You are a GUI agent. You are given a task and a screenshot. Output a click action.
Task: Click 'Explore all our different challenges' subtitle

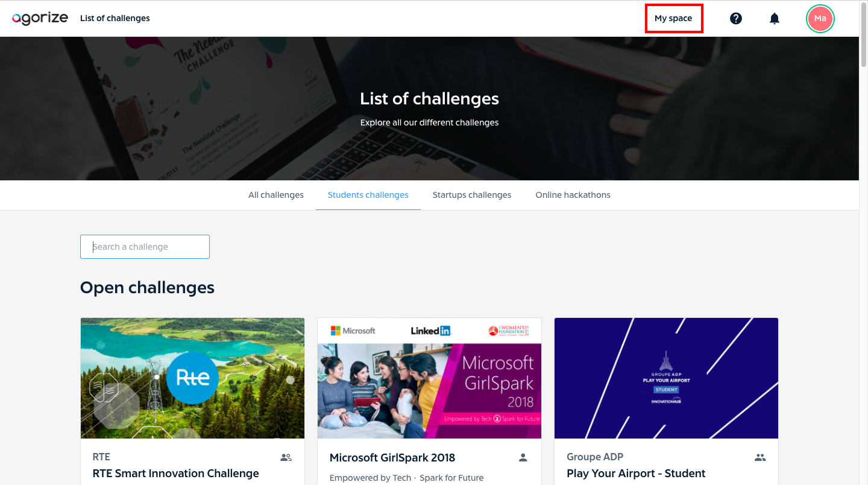point(429,122)
